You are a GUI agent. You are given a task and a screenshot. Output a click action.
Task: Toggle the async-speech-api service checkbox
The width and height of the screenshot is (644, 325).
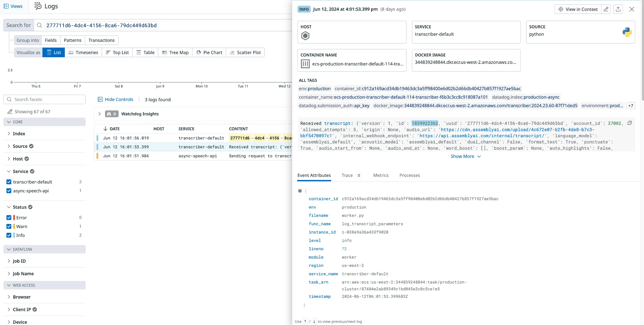9,191
